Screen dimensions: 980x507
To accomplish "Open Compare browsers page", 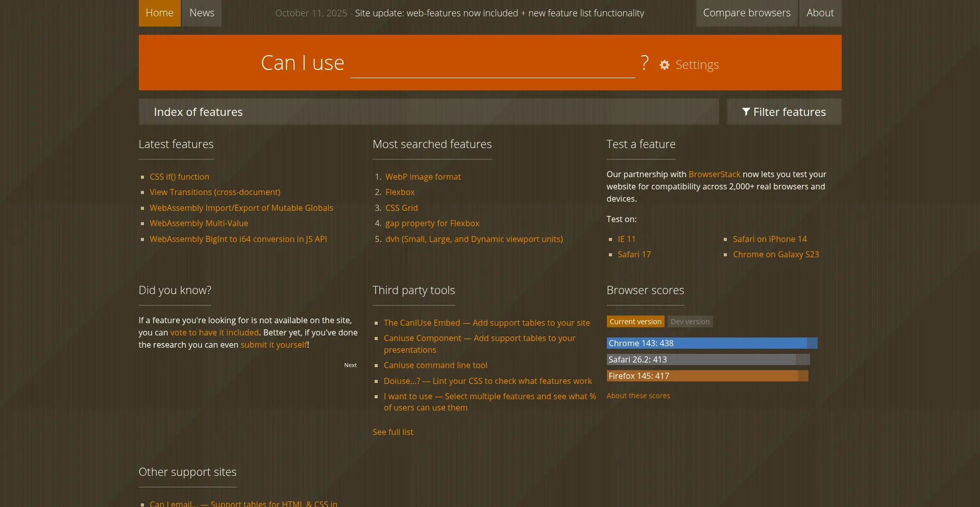I will pyautogui.click(x=746, y=13).
